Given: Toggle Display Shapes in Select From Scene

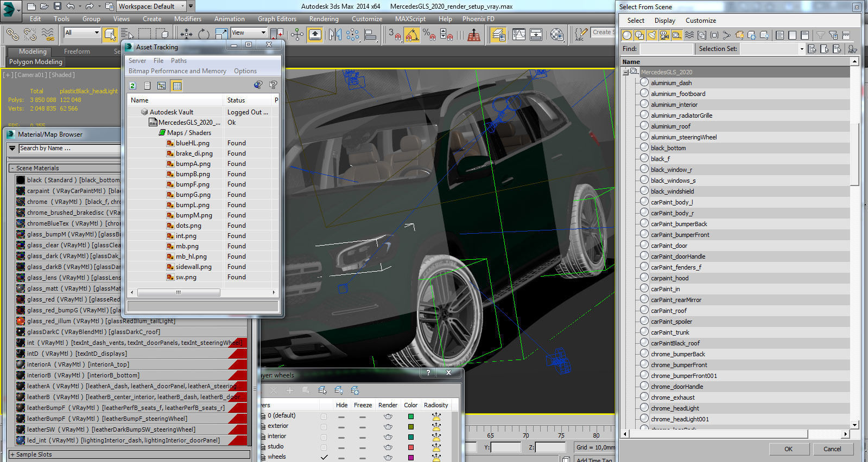Looking at the screenshot, I should [x=639, y=35].
